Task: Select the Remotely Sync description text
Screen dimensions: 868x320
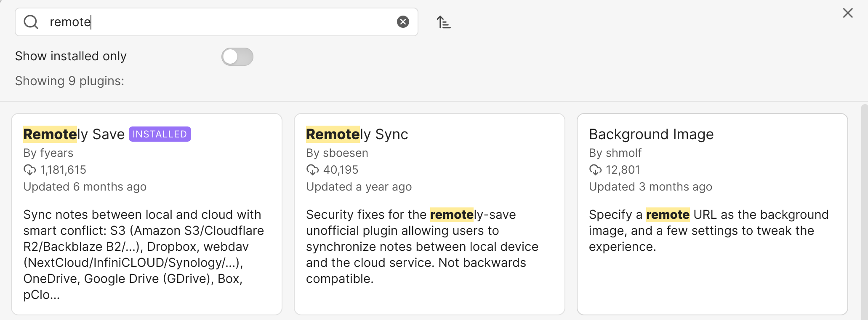Action: coord(422,247)
